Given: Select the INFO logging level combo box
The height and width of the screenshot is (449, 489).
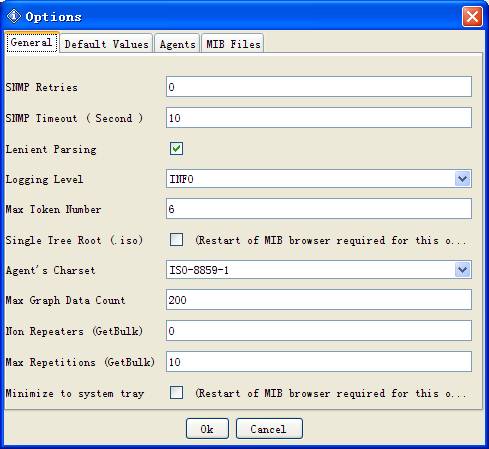Looking at the screenshot, I should [x=319, y=179].
